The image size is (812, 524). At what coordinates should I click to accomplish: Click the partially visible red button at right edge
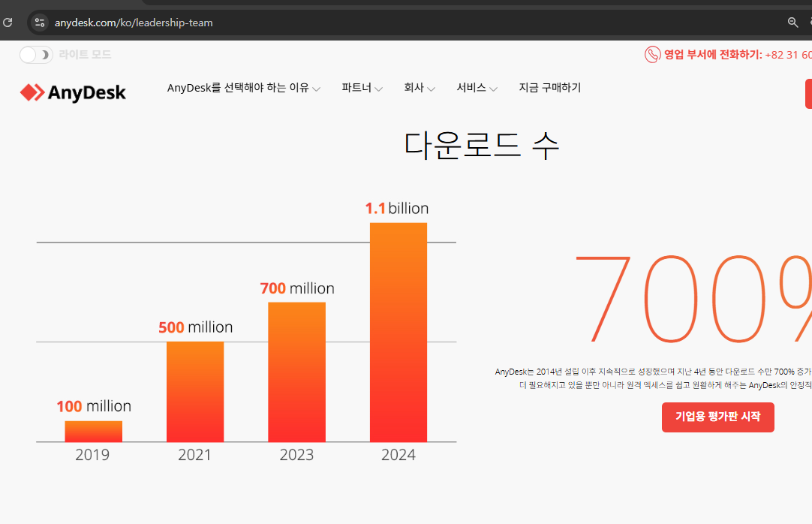[x=809, y=94]
